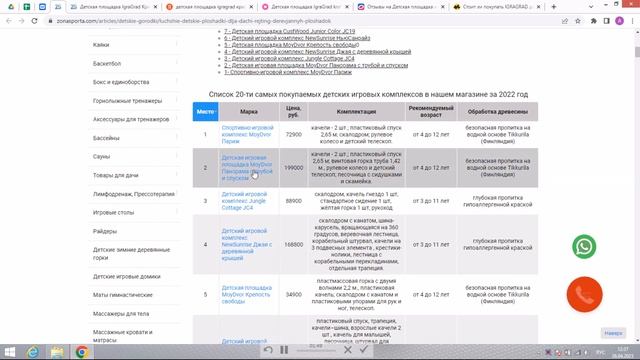Image resolution: width=640 pixels, height=360 pixels.
Task: Open sidebar category 'Горнолыжные тренажеры'
Action: tap(127, 101)
